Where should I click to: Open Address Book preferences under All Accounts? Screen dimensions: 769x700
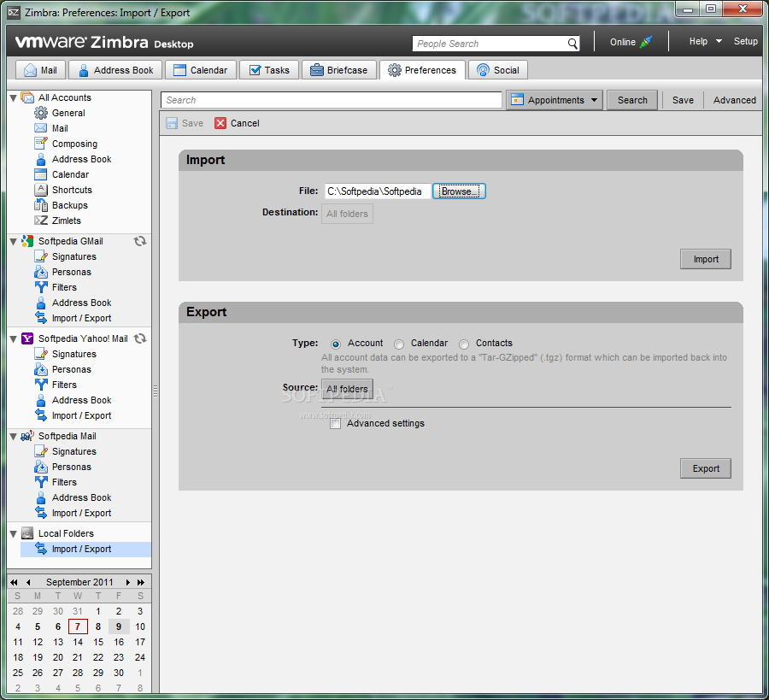[x=81, y=159]
